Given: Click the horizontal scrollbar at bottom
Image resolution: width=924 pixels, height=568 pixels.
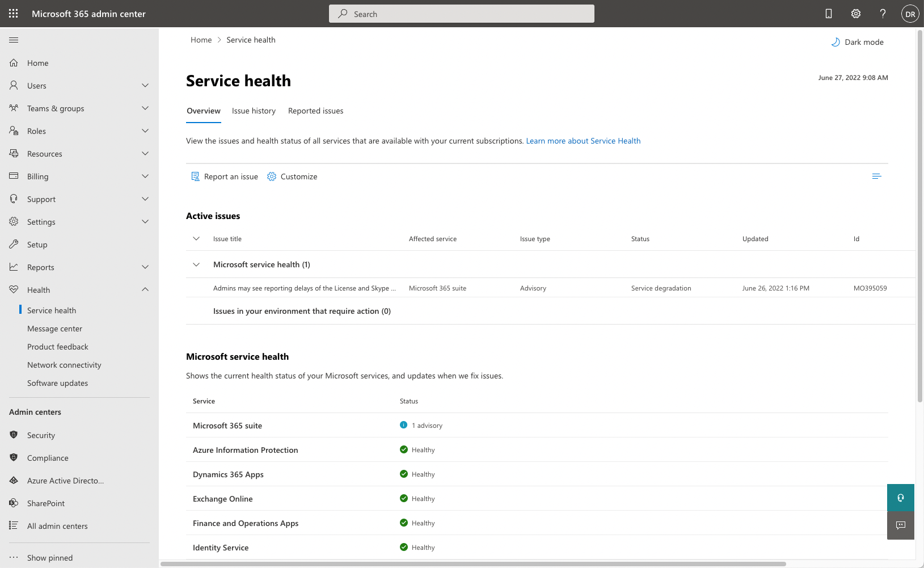Looking at the screenshot, I should tap(473, 564).
